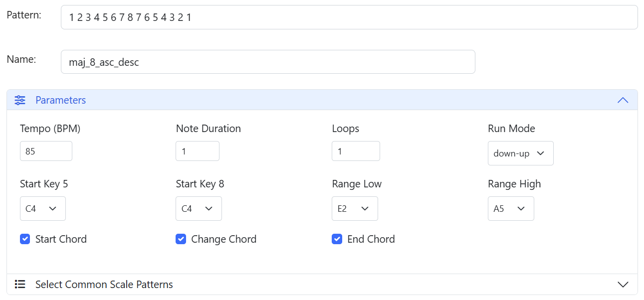This screenshot has width=644, height=300.
Task: Click the Loops number field
Action: (355, 151)
